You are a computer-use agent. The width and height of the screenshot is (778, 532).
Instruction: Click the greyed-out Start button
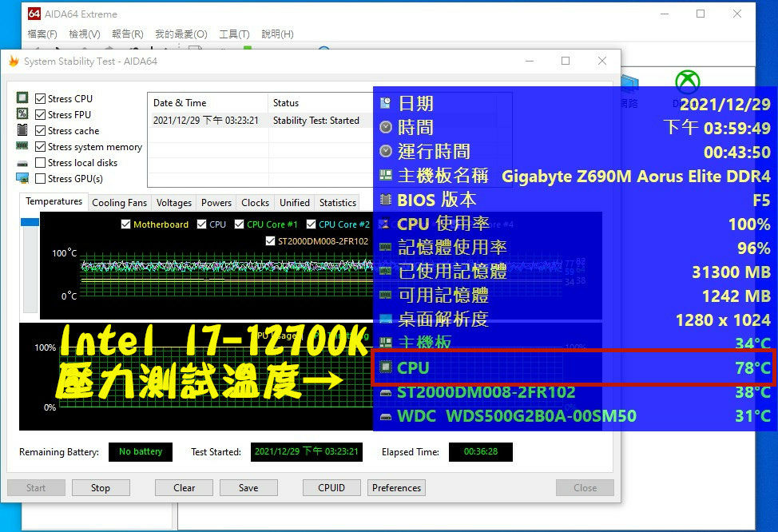point(36,488)
